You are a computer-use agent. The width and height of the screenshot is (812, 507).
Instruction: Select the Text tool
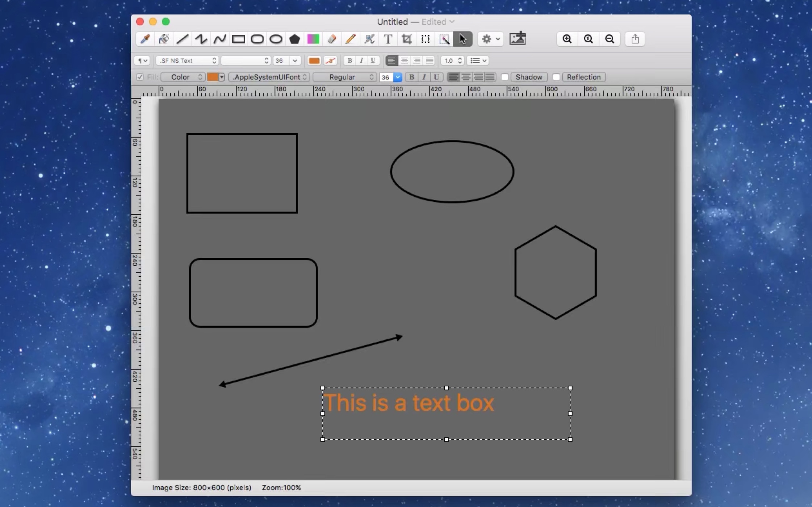click(x=388, y=39)
